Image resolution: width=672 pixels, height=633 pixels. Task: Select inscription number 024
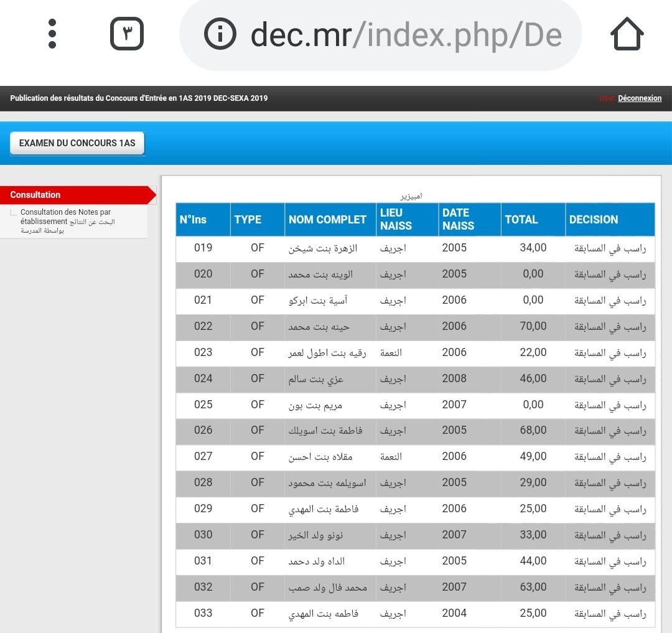click(203, 378)
